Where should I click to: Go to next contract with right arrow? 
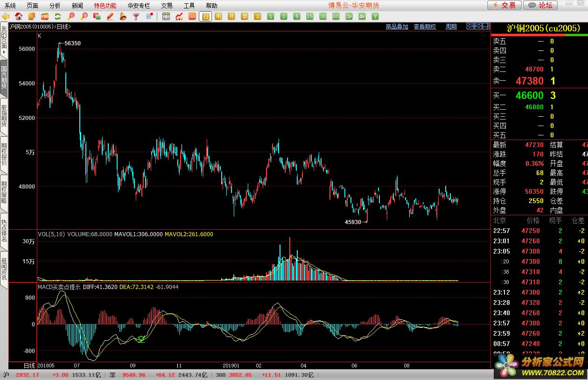point(478,27)
